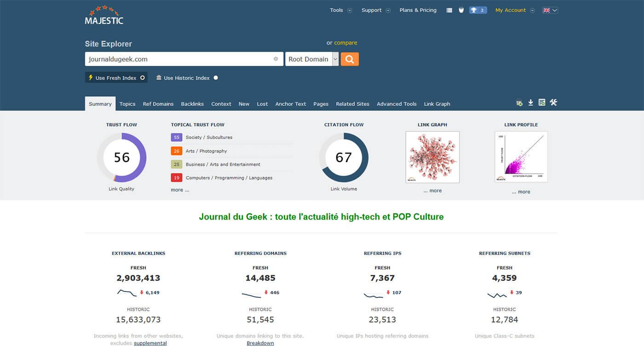Click Society / Subcultures topic text
This screenshot has width=644, height=359.
pyautogui.click(x=209, y=137)
